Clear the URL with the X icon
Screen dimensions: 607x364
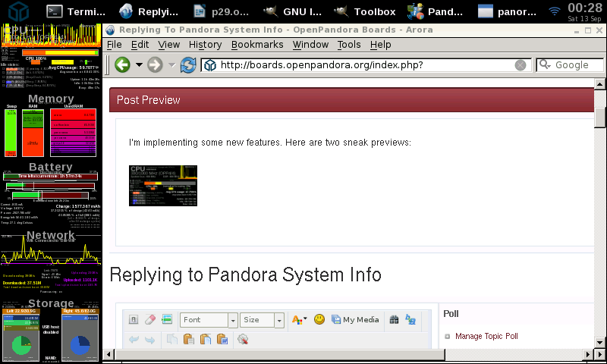521,65
